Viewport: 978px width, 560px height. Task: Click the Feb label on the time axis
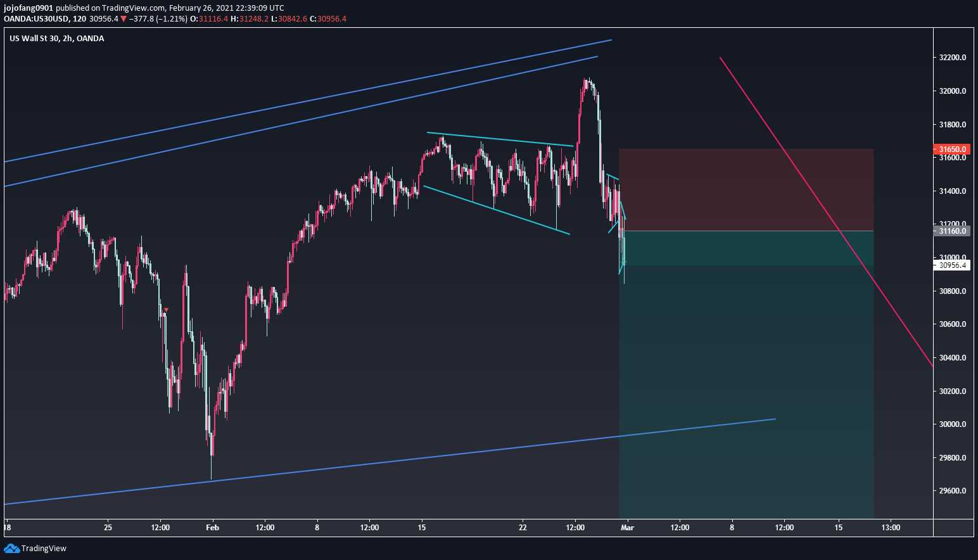click(x=213, y=528)
